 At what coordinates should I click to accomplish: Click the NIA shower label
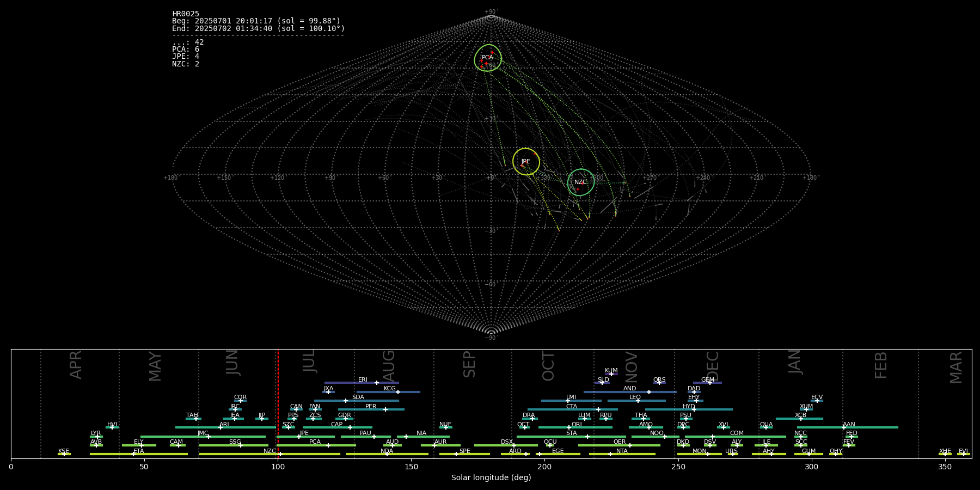pos(421,433)
